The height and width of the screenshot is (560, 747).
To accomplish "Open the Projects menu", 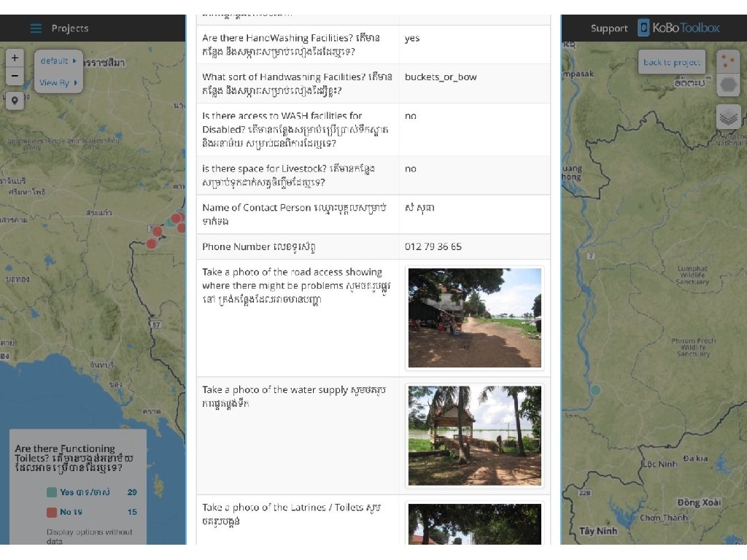I will (70, 28).
